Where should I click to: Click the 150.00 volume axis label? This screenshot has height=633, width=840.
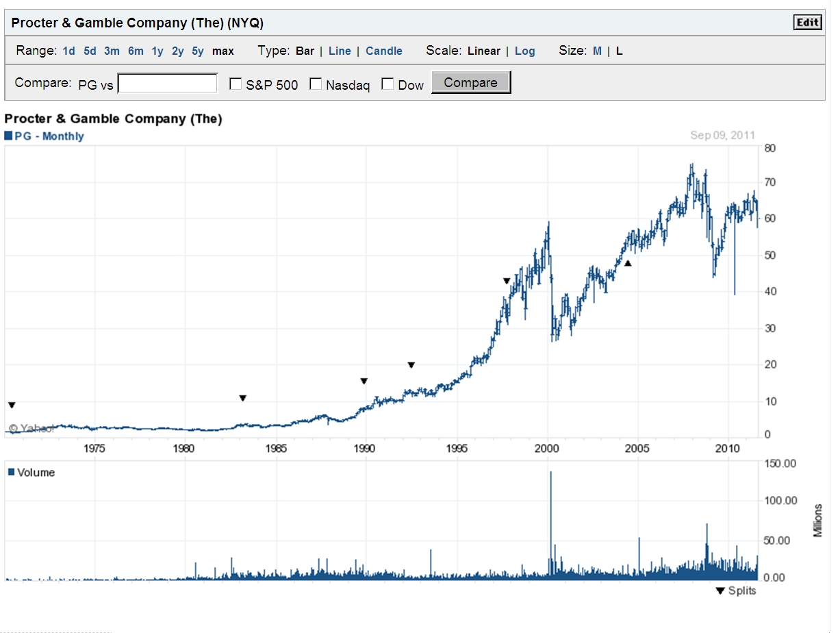[x=781, y=463]
